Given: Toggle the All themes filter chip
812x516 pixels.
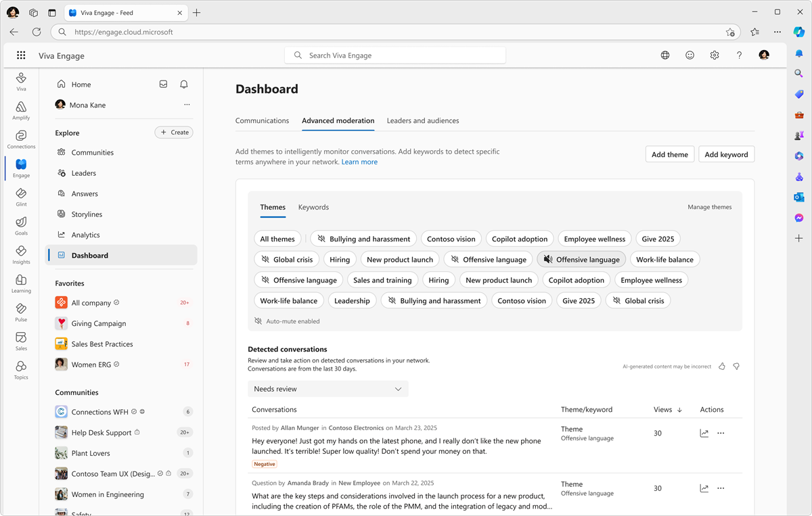Looking at the screenshot, I should coord(277,239).
